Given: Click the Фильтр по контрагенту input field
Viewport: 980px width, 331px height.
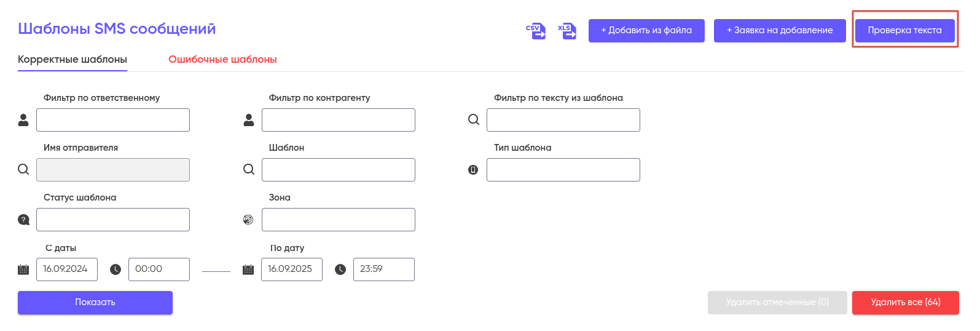Looking at the screenshot, I should [x=338, y=120].
